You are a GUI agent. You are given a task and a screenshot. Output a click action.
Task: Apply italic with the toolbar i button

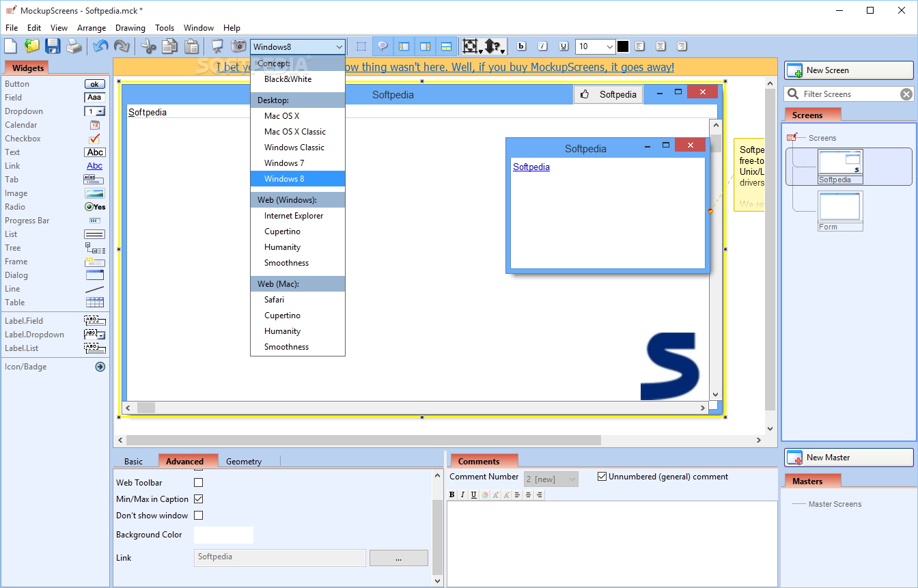pos(542,46)
